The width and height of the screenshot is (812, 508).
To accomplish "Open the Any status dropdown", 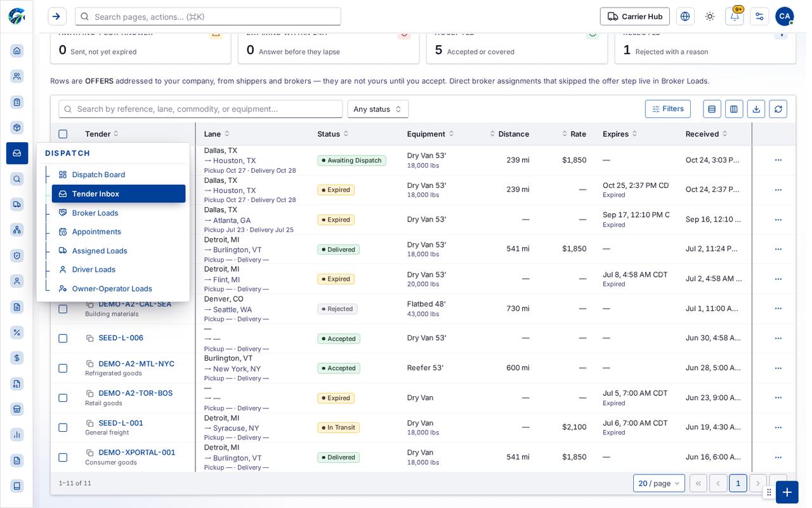I will 377,109.
